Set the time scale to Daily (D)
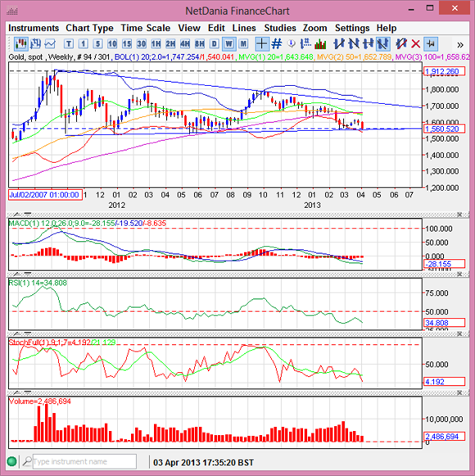Viewport: 475px width, 476px height. [215, 44]
